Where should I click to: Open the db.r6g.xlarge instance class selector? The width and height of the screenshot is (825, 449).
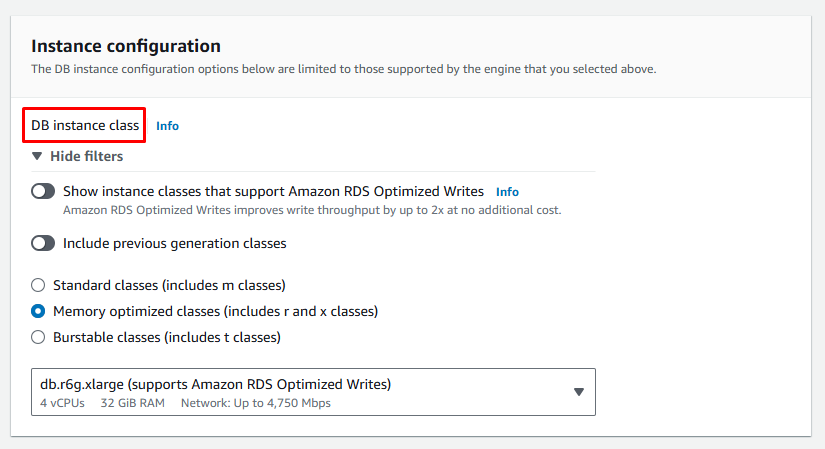click(x=300, y=392)
